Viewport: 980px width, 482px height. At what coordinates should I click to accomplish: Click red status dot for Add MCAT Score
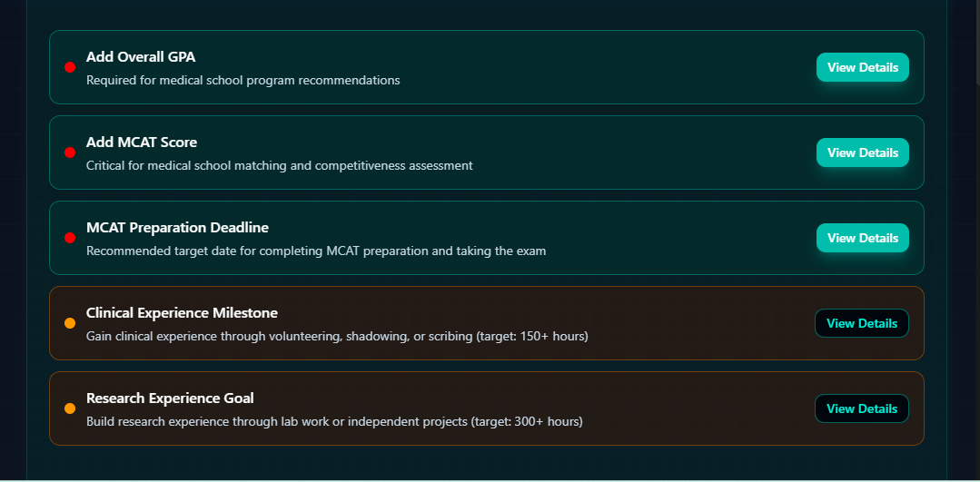point(70,152)
